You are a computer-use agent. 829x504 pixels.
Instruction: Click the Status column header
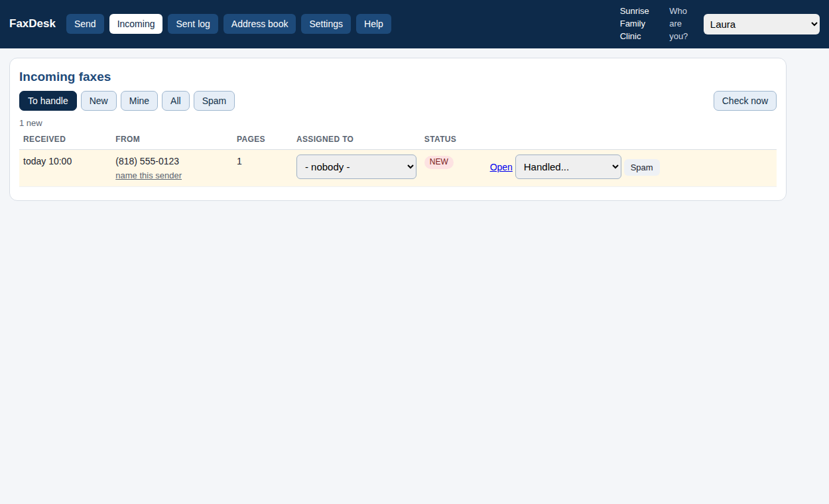(440, 139)
